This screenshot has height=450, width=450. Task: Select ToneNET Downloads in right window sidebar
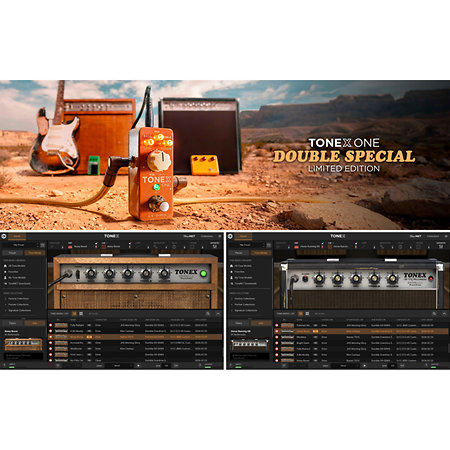point(244,283)
